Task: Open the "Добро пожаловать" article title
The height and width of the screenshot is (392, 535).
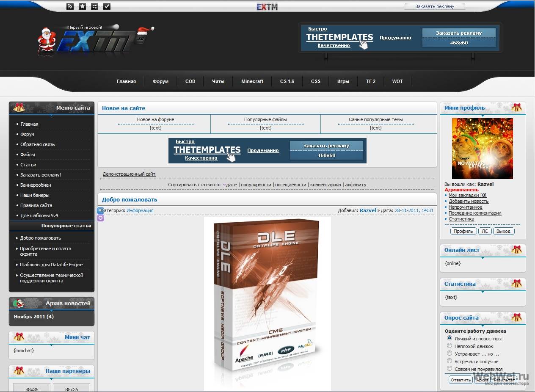Action: (130, 199)
